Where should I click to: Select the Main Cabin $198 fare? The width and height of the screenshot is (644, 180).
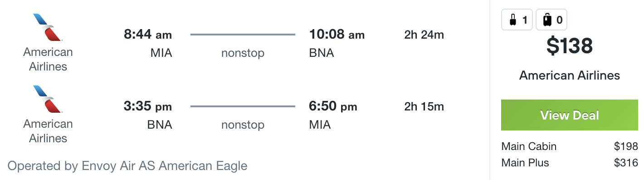(x=570, y=146)
